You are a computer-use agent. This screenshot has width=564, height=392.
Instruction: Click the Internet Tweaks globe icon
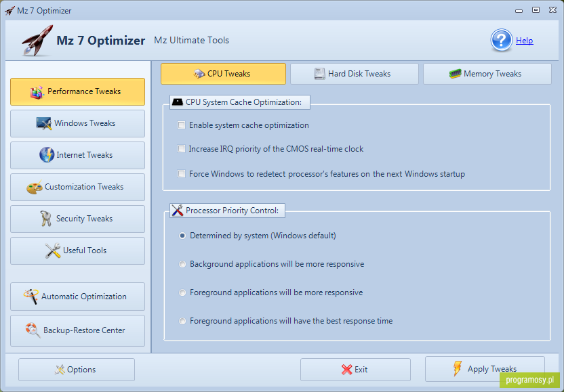47,155
